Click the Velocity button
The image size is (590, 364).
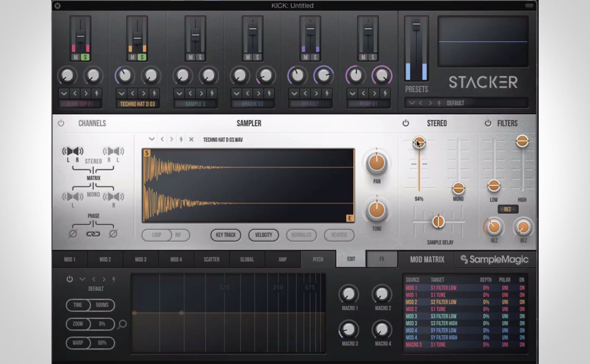click(x=264, y=235)
